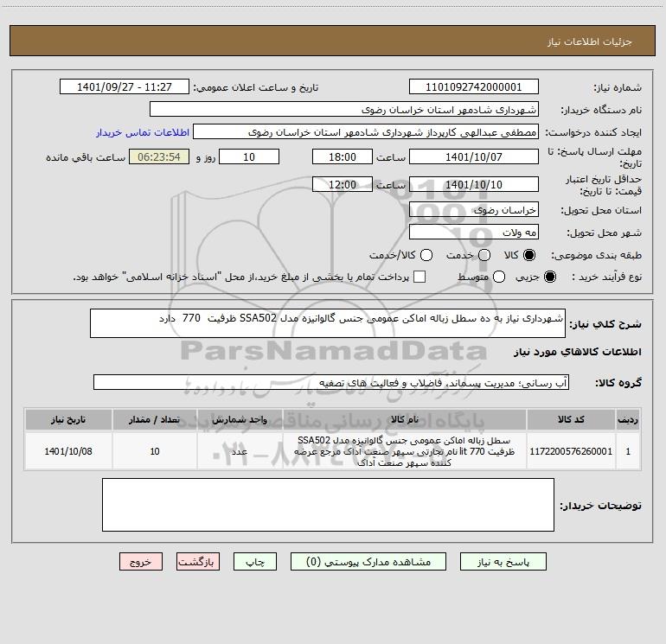Viewport: 666px width, 644px height.
Task: Click the buyer organization name field
Action: tap(344, 110)
